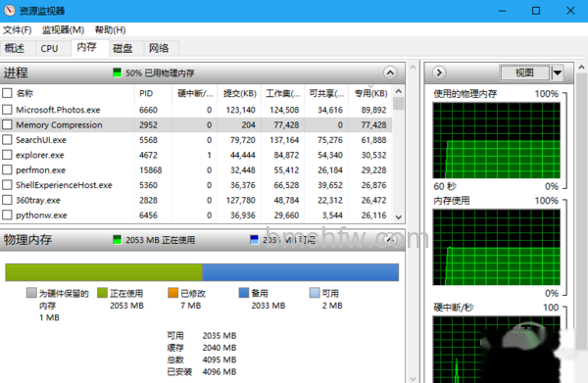
Task: Click the 使用的物理内存 graph
Action: (x=496, y=140)
